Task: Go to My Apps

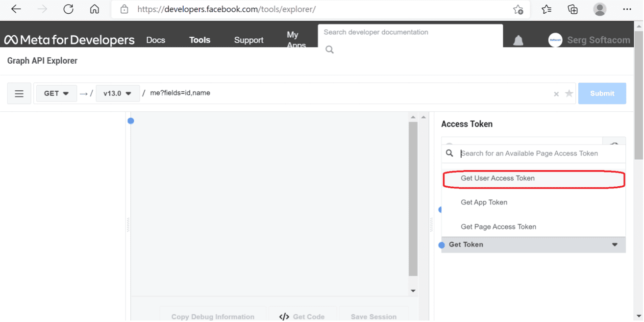Action: (297, 40)
